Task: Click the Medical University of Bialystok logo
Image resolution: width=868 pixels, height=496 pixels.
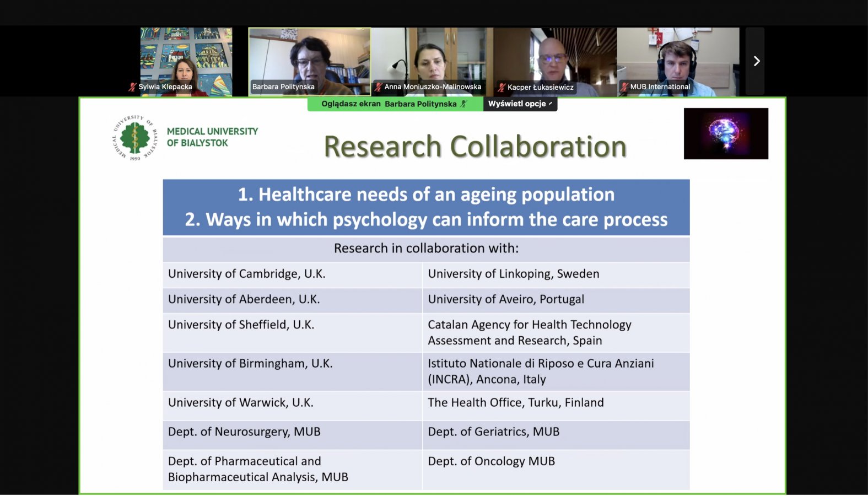Action: [x=135, y=138]
